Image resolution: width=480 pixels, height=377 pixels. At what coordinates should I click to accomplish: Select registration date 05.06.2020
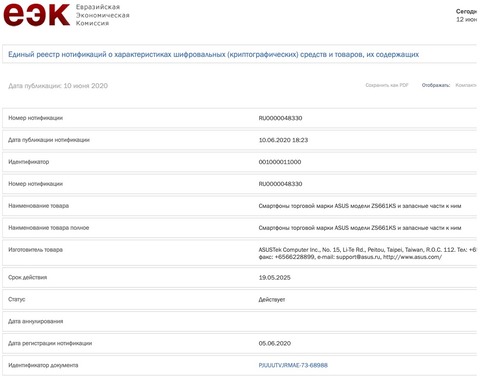[x=275, y=343]
